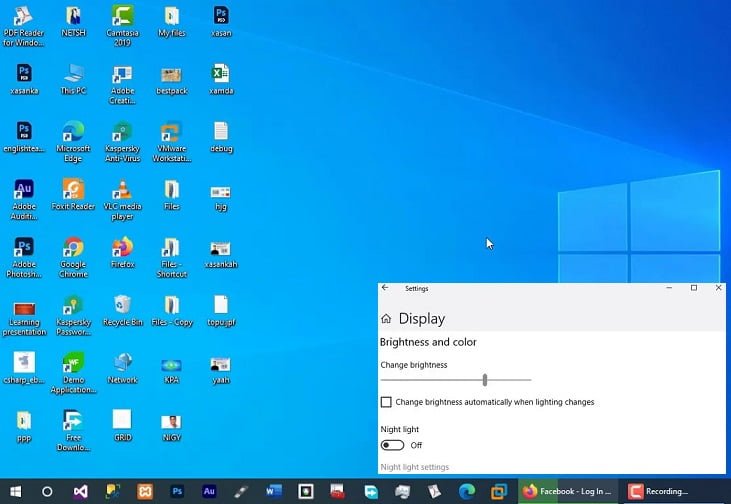Select the This PC desktop icon
The width and height of the screenshot is (731, 504).
coord(73,80)
